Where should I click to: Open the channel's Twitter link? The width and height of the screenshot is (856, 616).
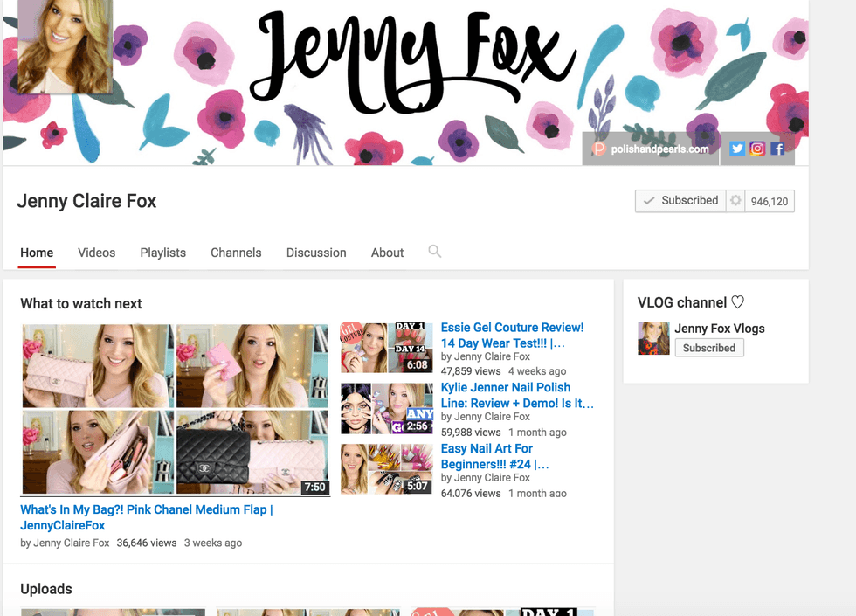737,149
